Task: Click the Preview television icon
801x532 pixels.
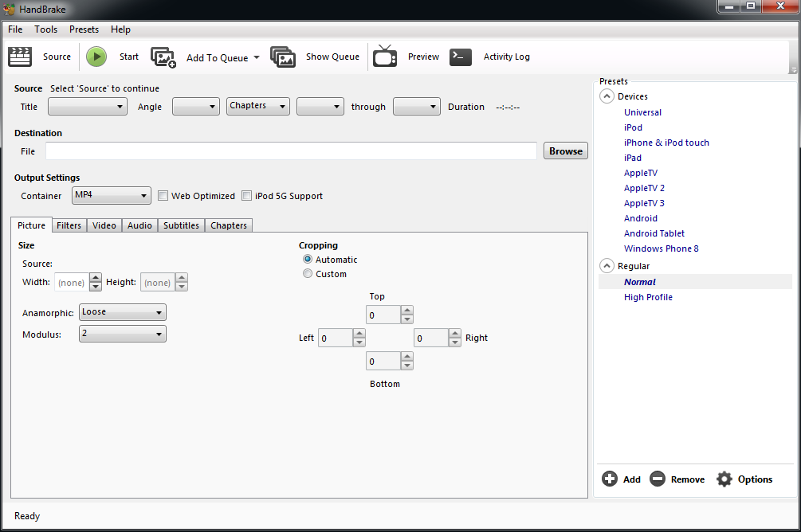Action: 385,57
